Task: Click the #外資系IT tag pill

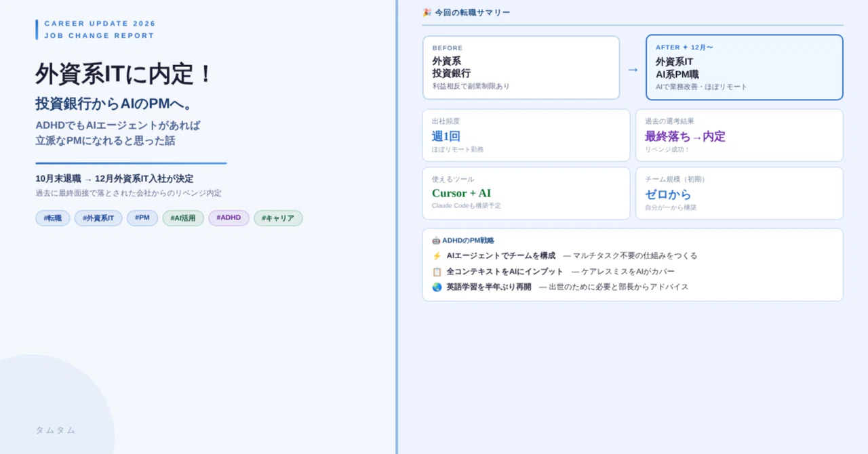Action: 98,218
